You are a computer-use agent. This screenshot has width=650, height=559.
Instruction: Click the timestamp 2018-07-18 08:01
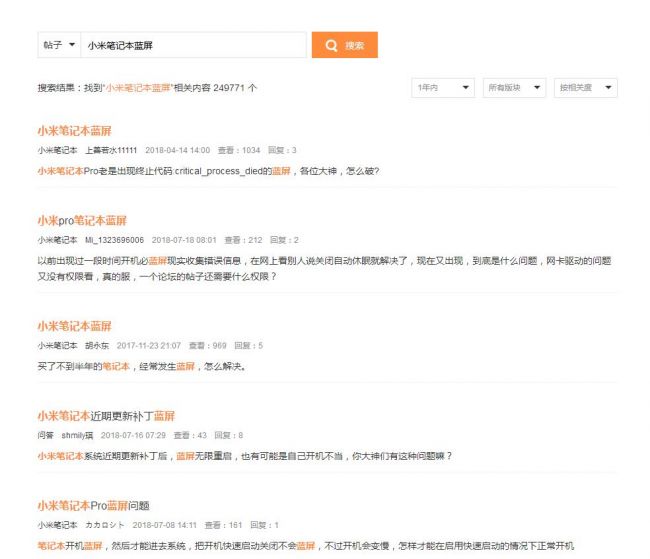pos(184,240)
